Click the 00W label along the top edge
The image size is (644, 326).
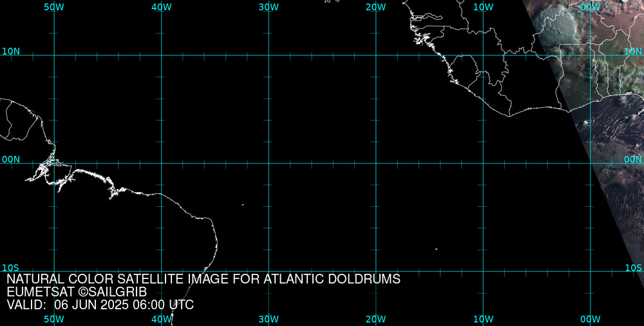tap(590, 7)
